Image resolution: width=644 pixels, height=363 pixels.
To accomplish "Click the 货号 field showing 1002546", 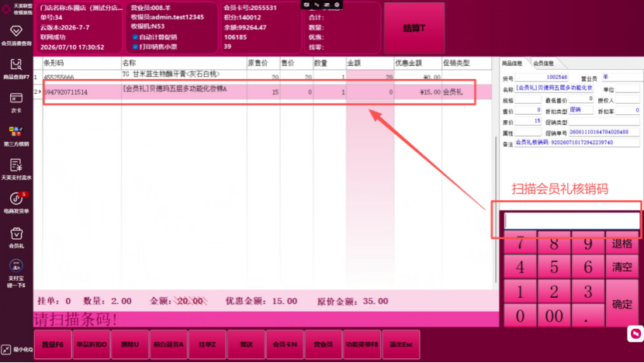I will pos(542,78).
